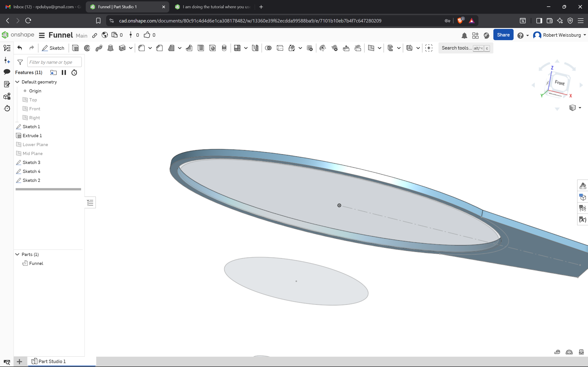
Task: Click the rollback pause icon in Features
Action: tap(64, 72)
